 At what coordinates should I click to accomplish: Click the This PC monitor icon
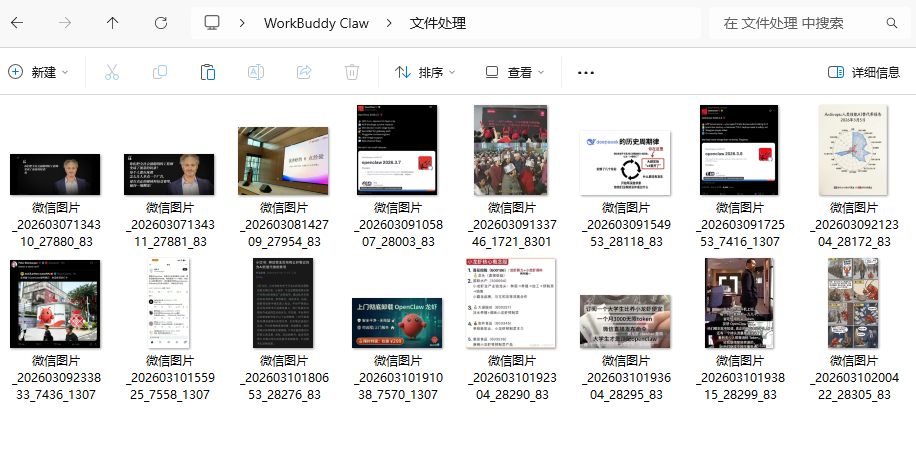click(x=211, y=23)
